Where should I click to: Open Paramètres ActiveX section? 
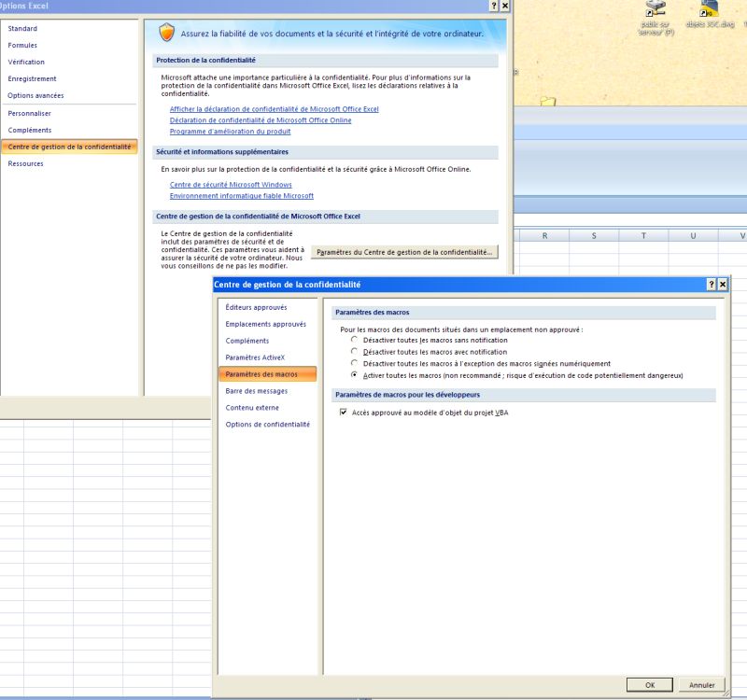click(267, 357)
